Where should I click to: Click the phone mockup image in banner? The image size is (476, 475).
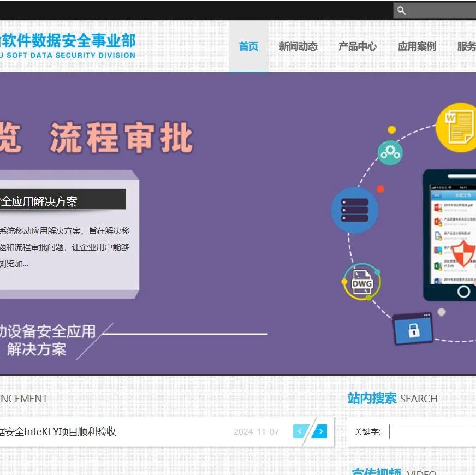point(450,235)
